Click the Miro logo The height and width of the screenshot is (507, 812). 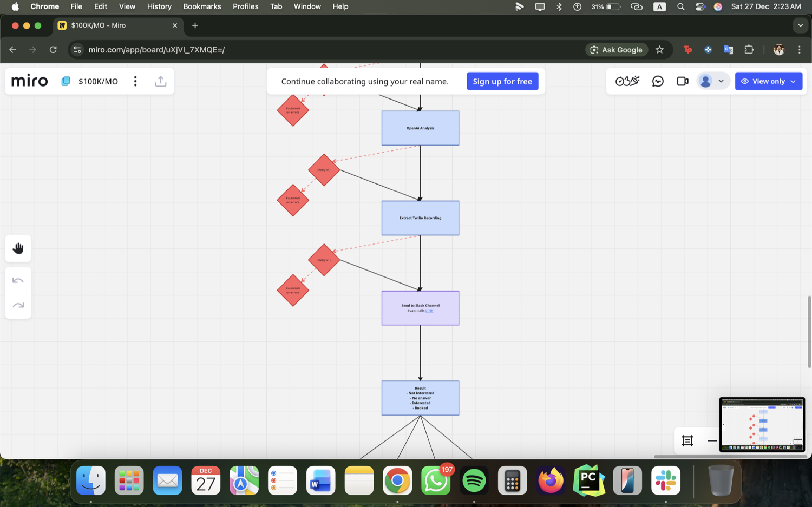[x=29, y=81]
